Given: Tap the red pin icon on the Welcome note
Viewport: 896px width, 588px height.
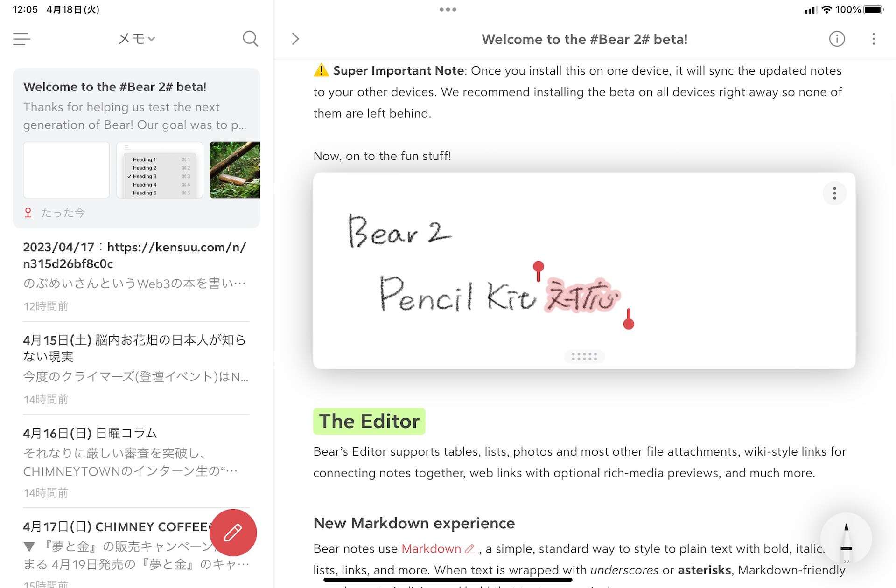Looking at the screenshot, I should tap(28, 213).
